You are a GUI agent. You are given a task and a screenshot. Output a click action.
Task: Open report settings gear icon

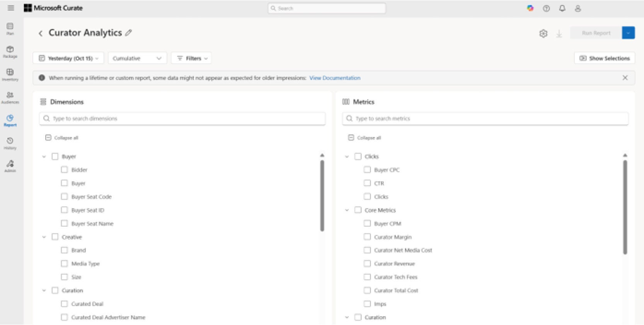coord(543,33)
